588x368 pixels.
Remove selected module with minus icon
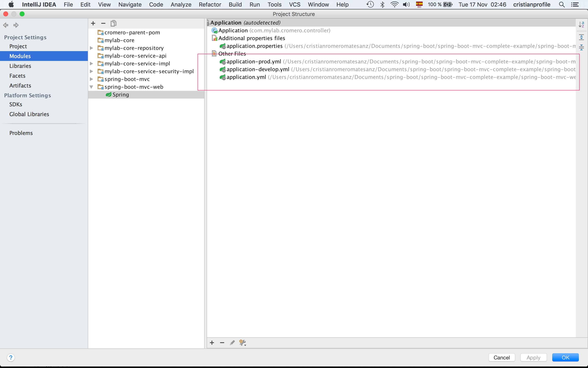click(103, 23)
